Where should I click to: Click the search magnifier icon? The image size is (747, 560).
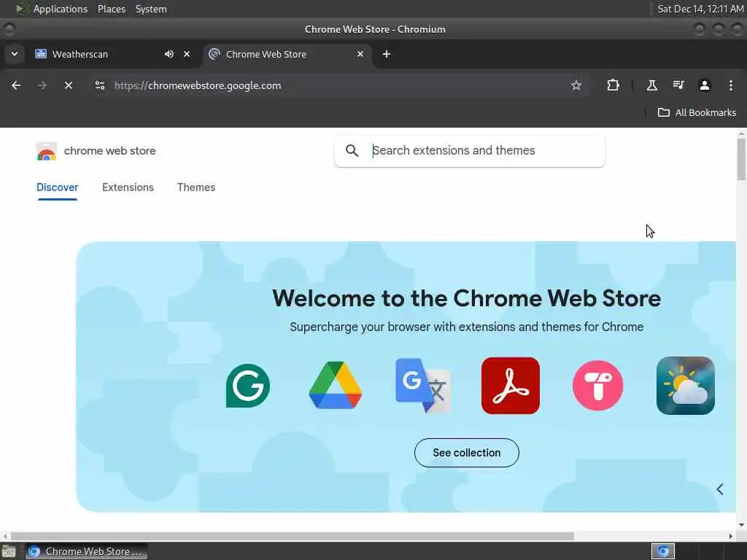click(x=352, y=151)
